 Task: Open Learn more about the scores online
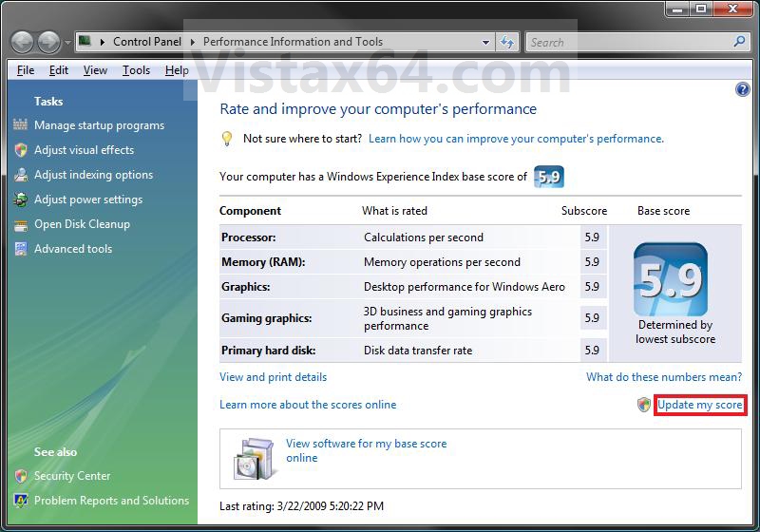tap(308, 405)
